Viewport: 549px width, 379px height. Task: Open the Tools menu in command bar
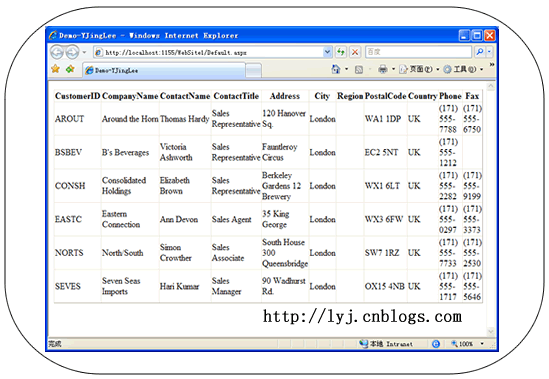tap(463, 69)
